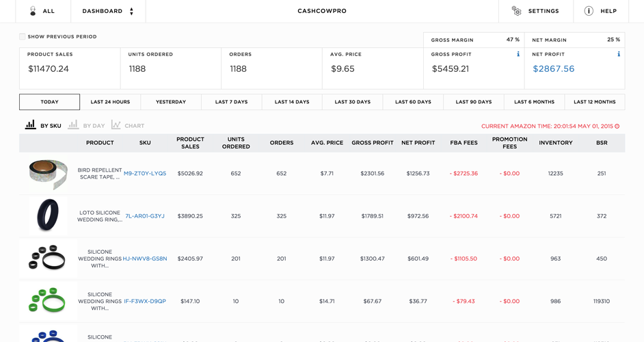Sort by the BSR column header
This screenshot has width=644, height=342.
tap(602, 143)
